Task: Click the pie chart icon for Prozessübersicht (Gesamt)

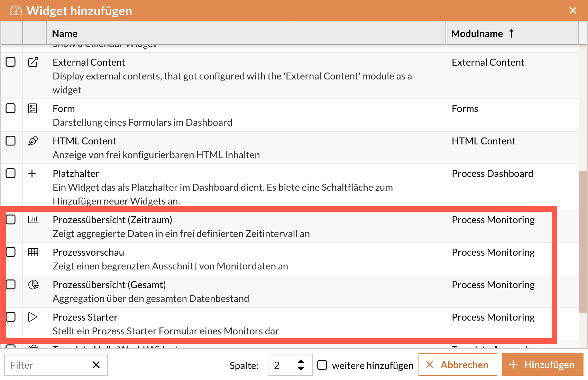Action: [33, 284]
